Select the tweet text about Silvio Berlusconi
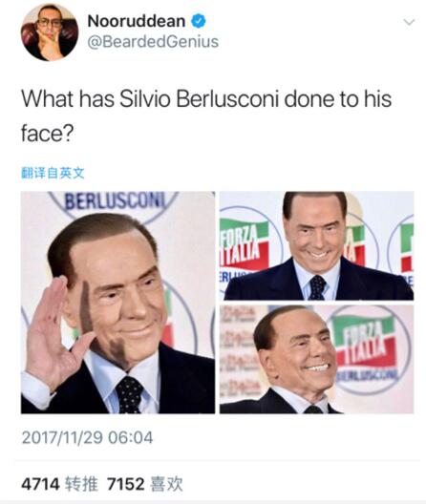Screen dimensions: 426x504 click(x=206, y=115)
